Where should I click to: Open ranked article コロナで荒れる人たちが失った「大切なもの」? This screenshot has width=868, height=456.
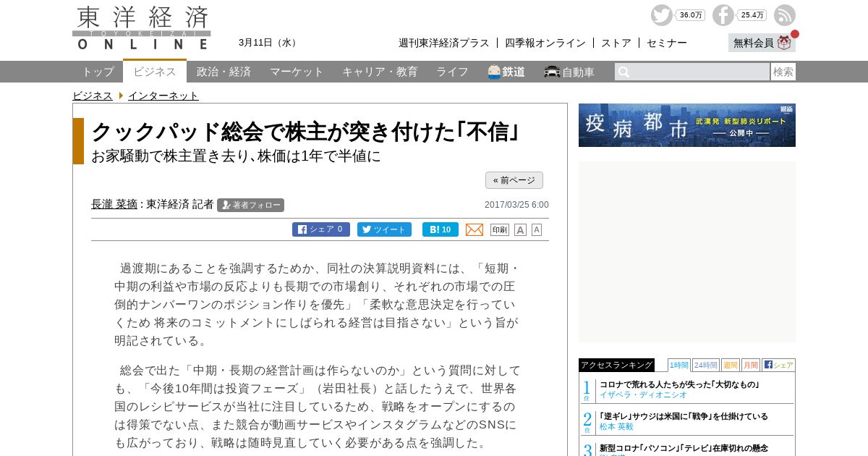[679, 384]
